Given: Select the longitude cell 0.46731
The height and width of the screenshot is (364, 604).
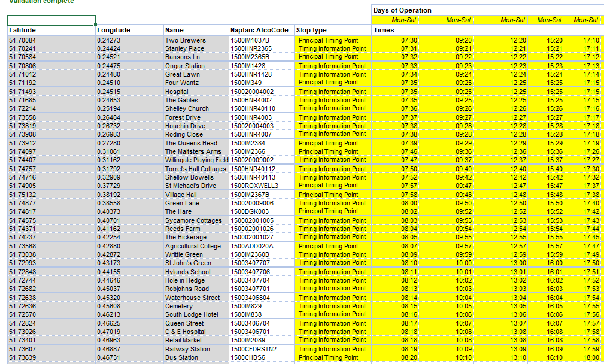Looking at the screenshot, I should tap(129, 357).
